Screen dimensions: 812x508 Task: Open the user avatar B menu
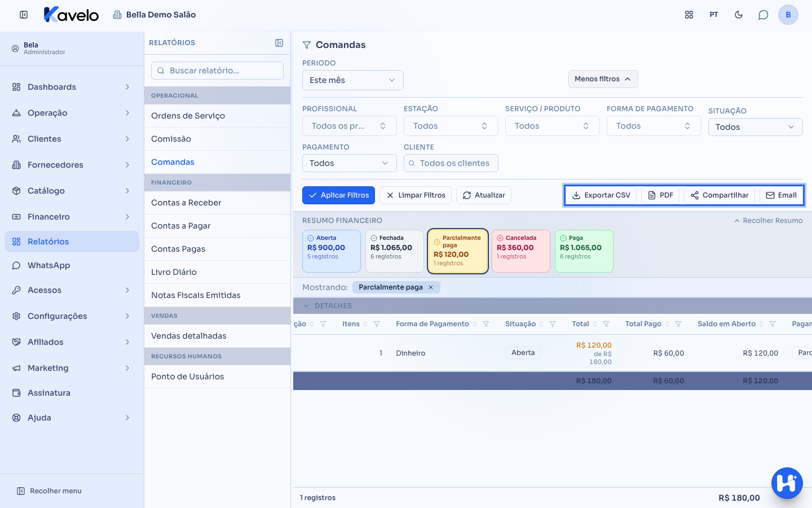click(x=788, y=15)
